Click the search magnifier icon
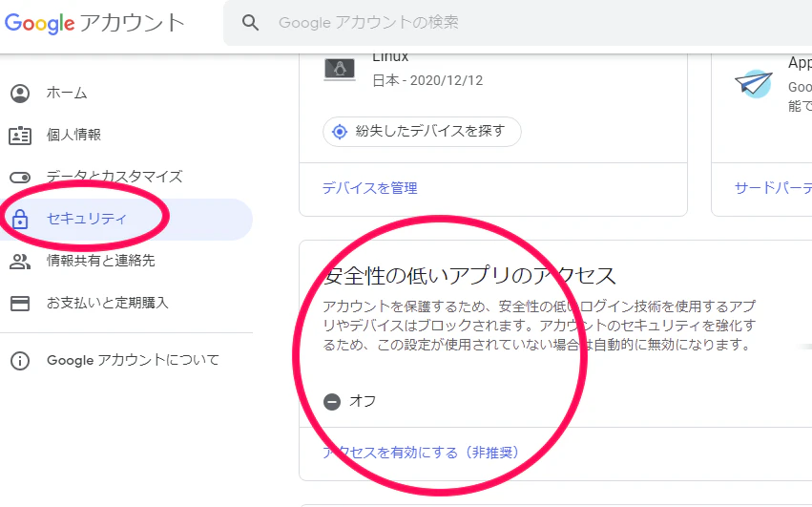The height and width of the screenshot is (507, 812). [x=250, y=22]
